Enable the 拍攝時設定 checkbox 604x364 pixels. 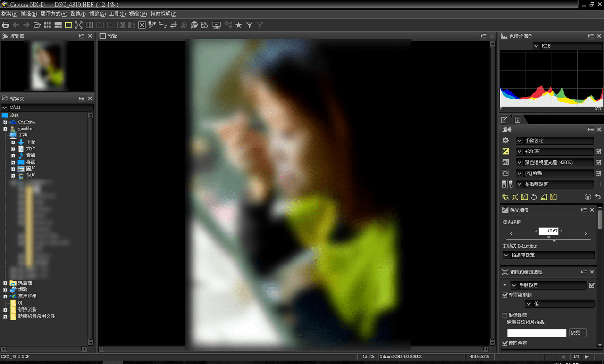pyautogui.click(x=599, y=184)
